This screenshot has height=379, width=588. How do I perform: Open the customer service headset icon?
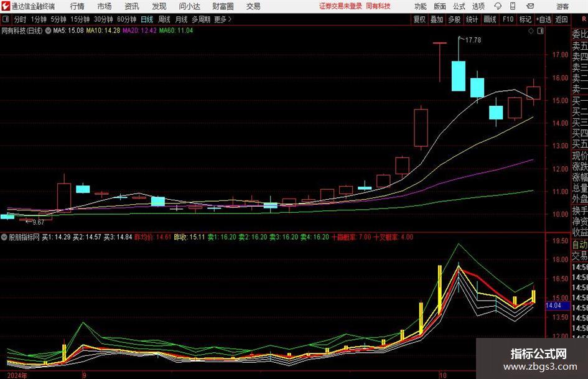(498, 6)
